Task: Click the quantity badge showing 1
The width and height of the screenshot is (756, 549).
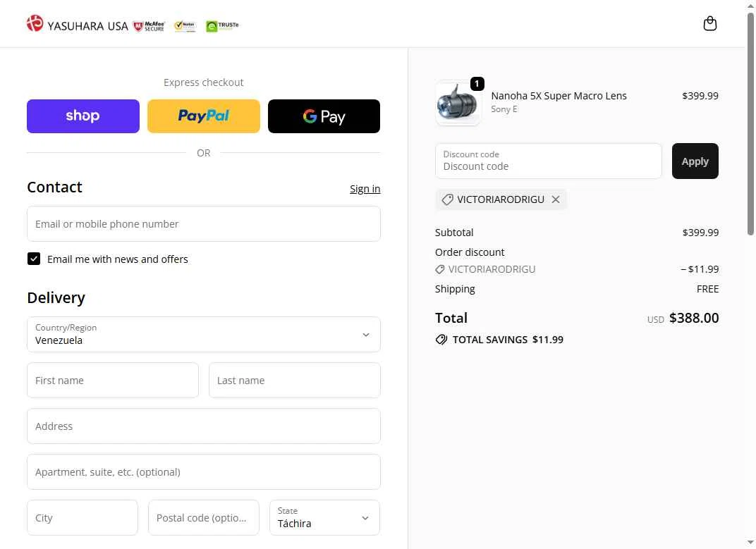Action: click(477, 84)
